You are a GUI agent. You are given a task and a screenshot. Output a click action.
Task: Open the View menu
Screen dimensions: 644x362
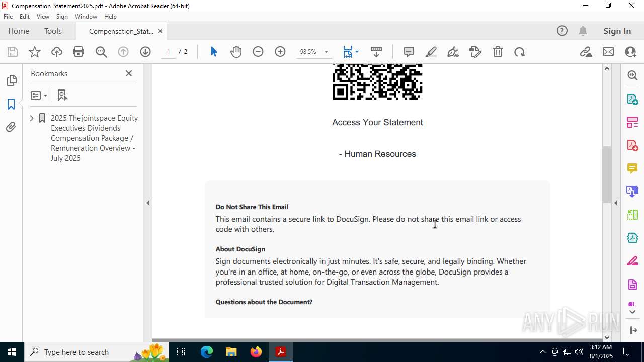43,17
